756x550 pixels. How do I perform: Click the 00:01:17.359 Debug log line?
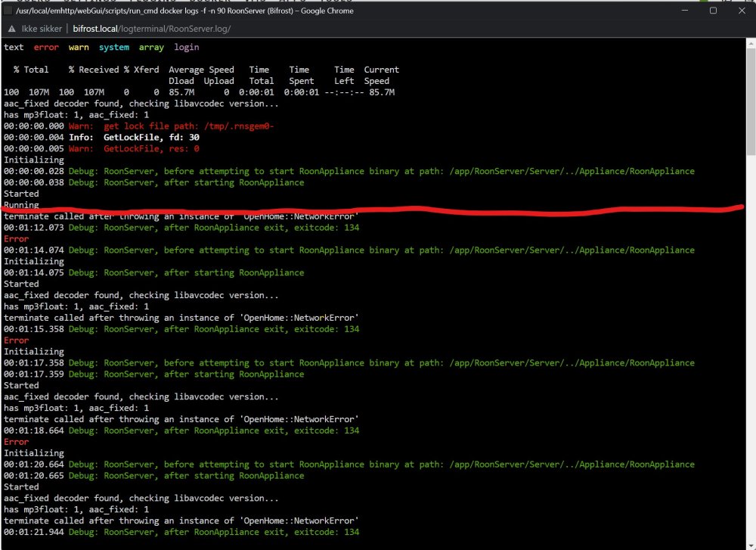pyautogui.click(x=153, y=374)
